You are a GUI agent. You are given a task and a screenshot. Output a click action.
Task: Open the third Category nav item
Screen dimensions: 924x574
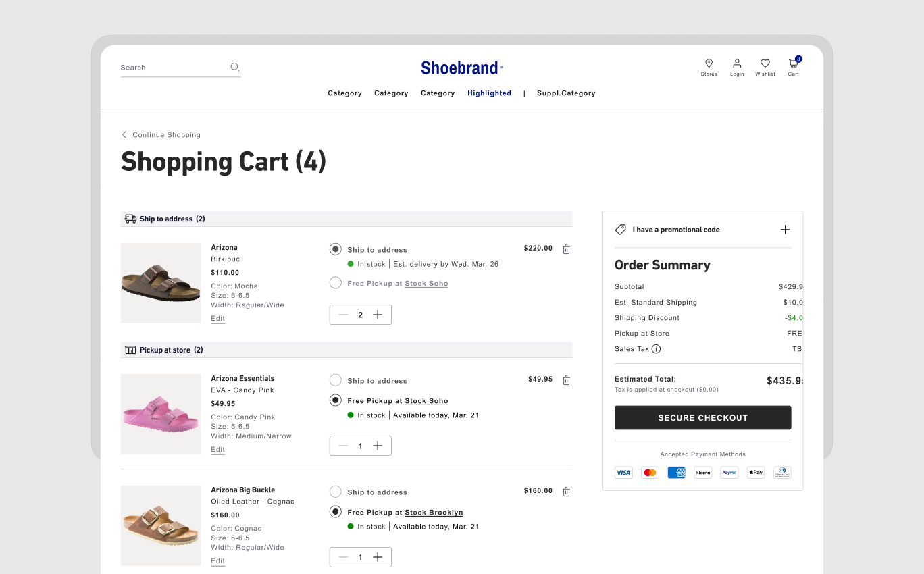438,93
